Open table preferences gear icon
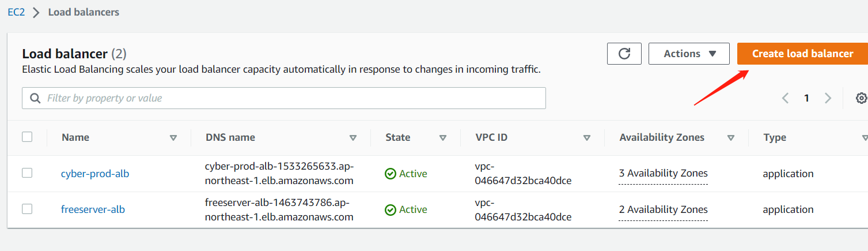The width and height of the screenshot is (868, 251). tap(861, 98)
